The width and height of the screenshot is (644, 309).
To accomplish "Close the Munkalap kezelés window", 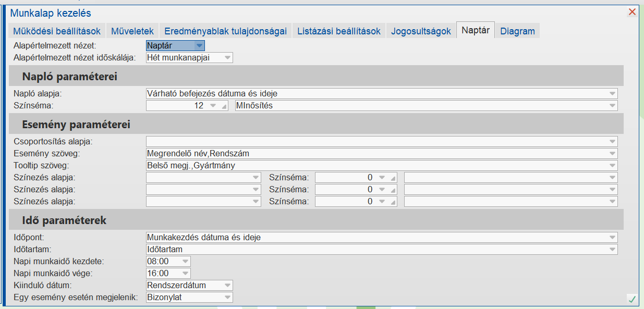I will point(632,12).
